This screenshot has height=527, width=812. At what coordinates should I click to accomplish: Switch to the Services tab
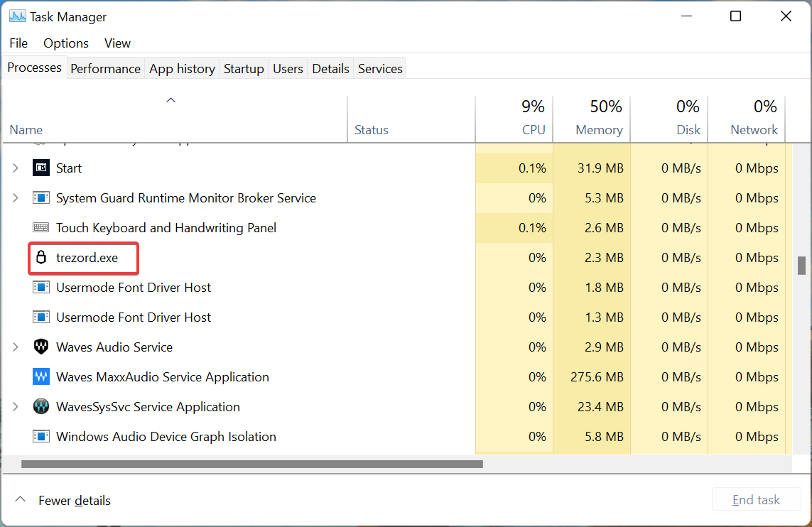pyautogui.click(x=380, y=69)
